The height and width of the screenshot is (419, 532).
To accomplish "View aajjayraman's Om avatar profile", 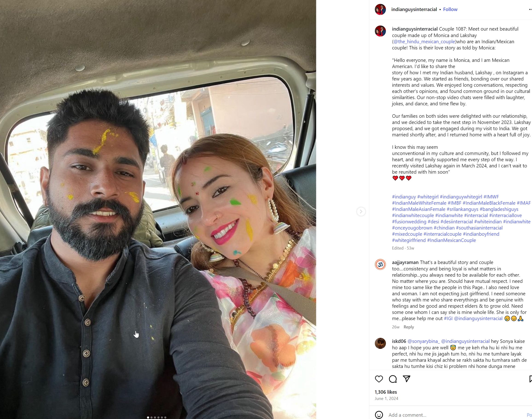I will point(380,264).
